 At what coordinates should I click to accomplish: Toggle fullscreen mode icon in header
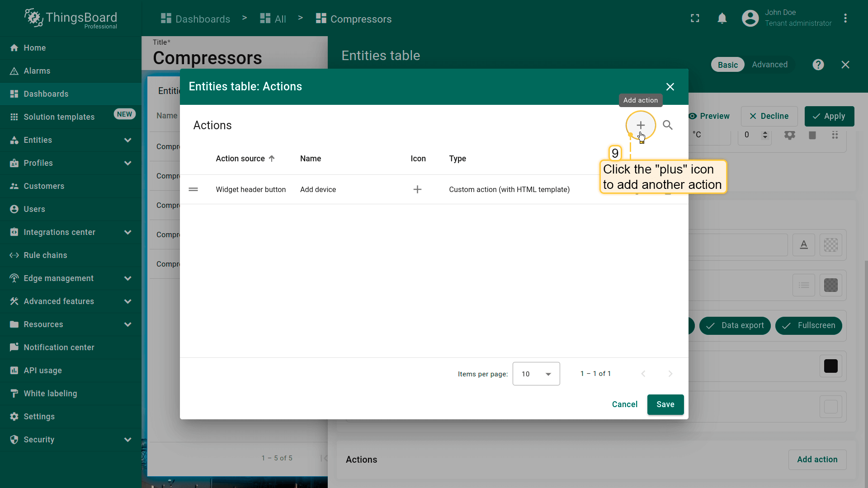pos(695,19)
